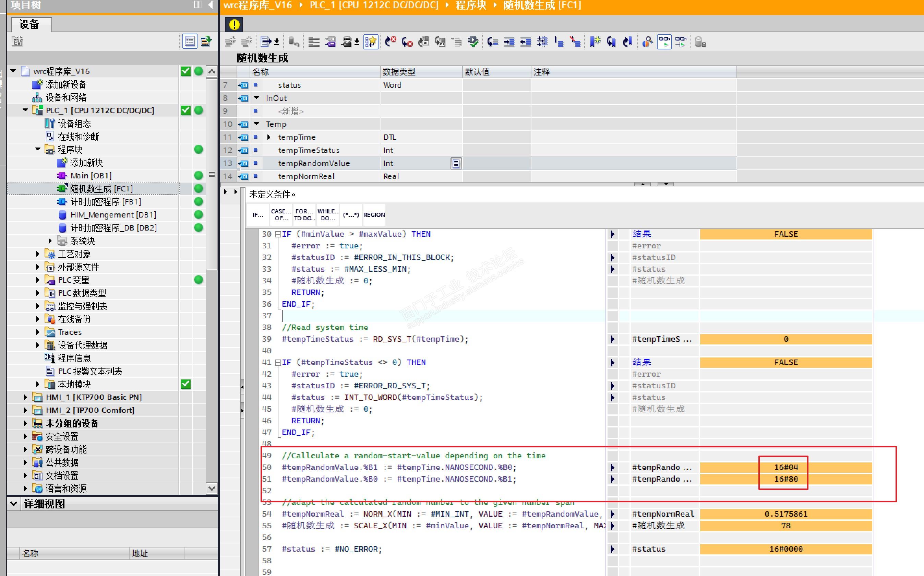Click the project tree scroll down arrow

click(212, 488)
